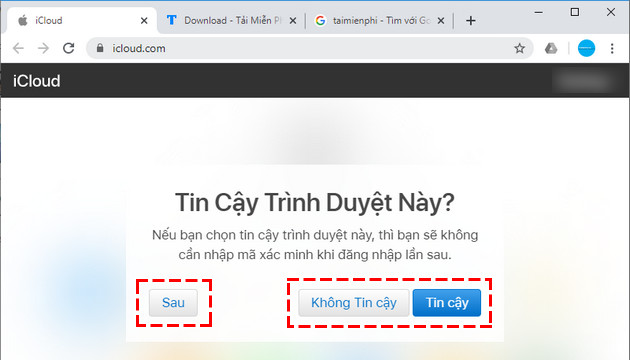The height and width of the screenshot is (360, 630).
Task: Open the Google Drive extension icon
Action: click(x=551, y=49)
